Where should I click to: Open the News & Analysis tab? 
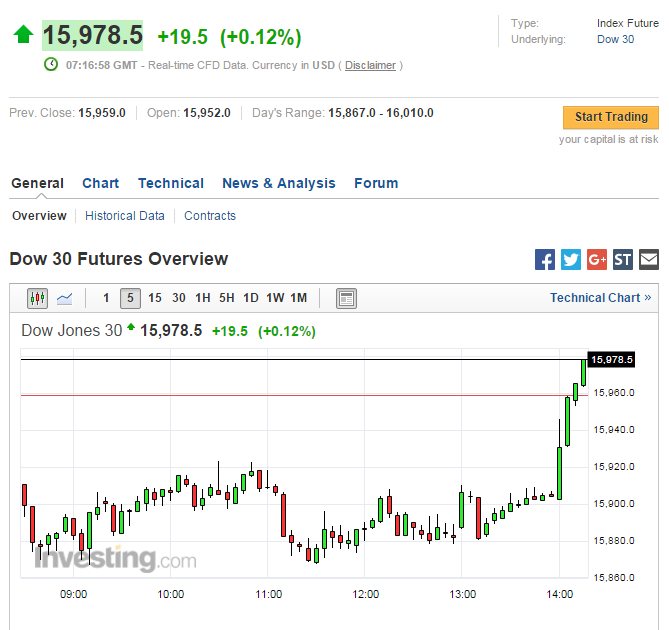[279, 183]
